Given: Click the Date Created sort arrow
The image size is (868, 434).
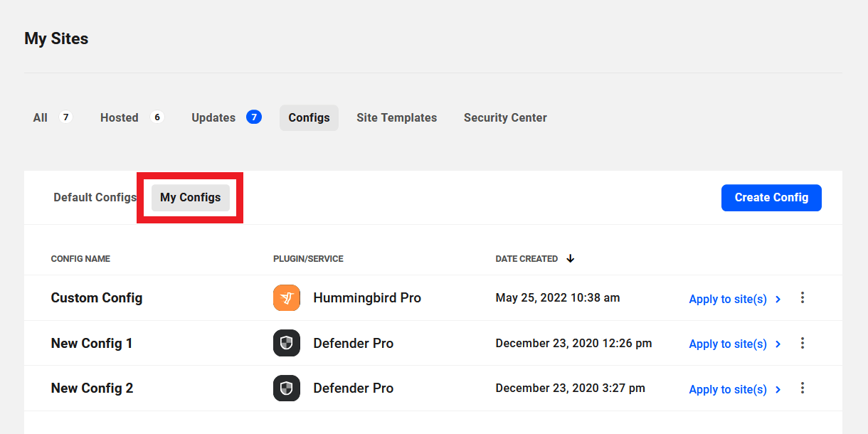Looking at the screenshot, I should 571,259.
